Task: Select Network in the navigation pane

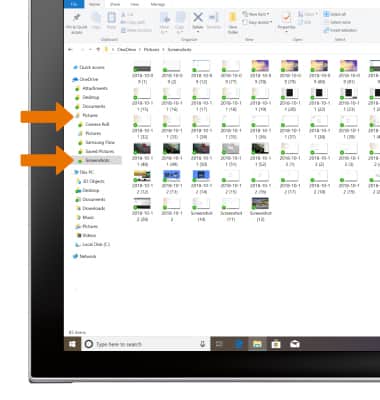Action: (85, 256)
